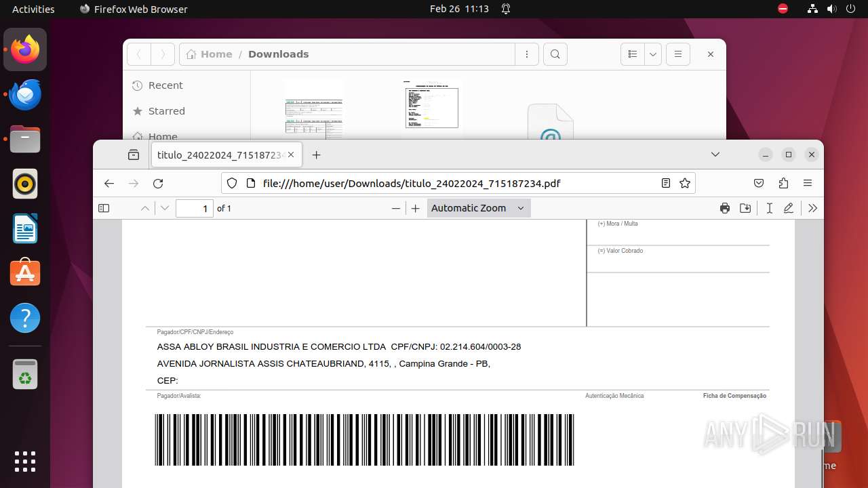Screen dimensions: 868x488
Task: Toggle list view in Files
Action: (633, 54)
